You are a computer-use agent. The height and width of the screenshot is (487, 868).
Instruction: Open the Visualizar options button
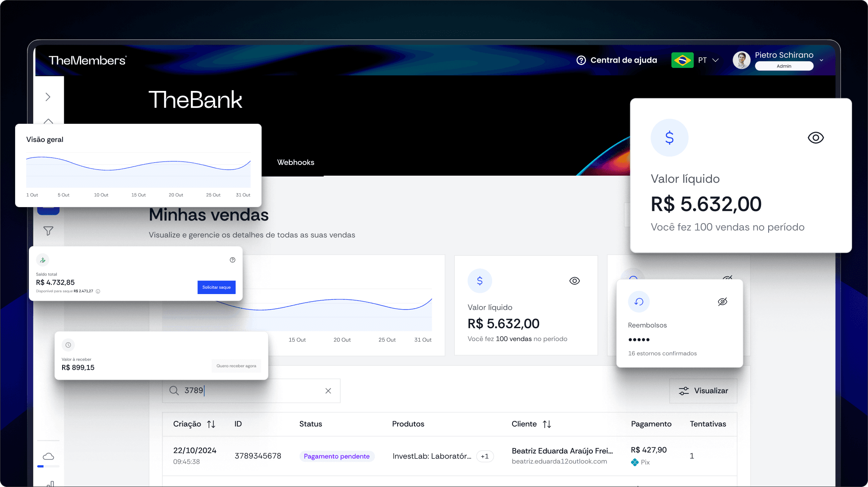pyautogui.click(x=703, y=391)
